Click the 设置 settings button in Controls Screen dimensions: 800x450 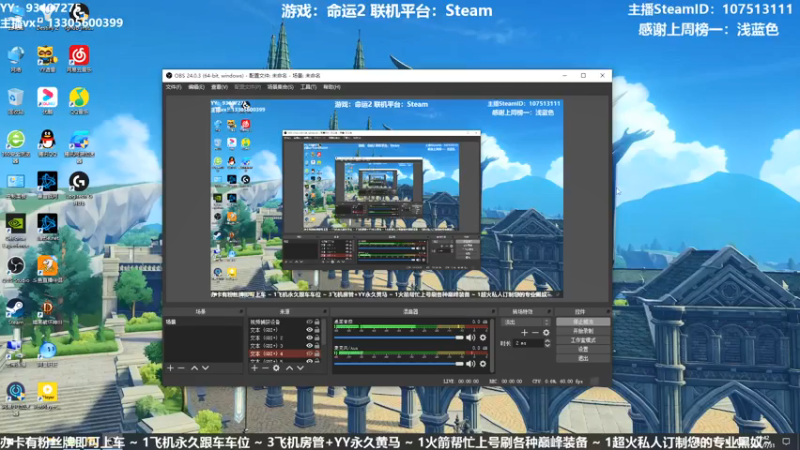[x=583, y=349]
